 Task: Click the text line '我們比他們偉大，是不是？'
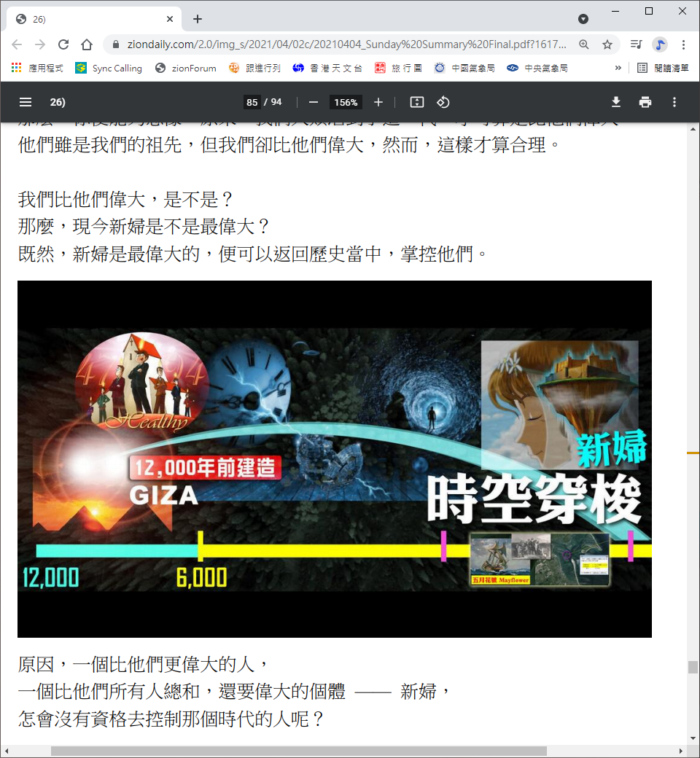[x=125, y=199]
